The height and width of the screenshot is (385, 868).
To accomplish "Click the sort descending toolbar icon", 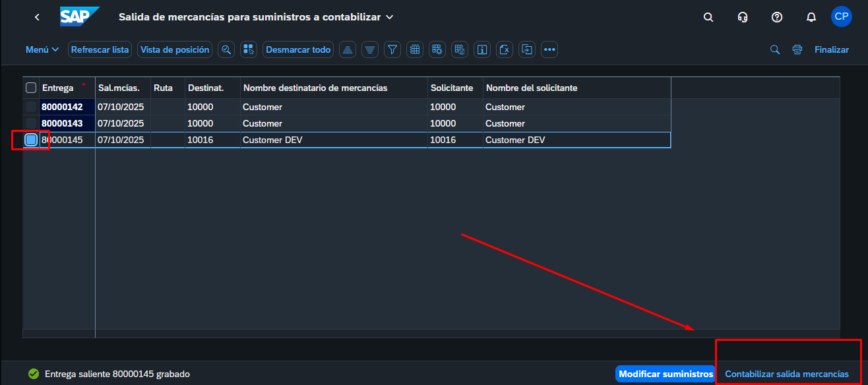I will click(x=370, y=49).
